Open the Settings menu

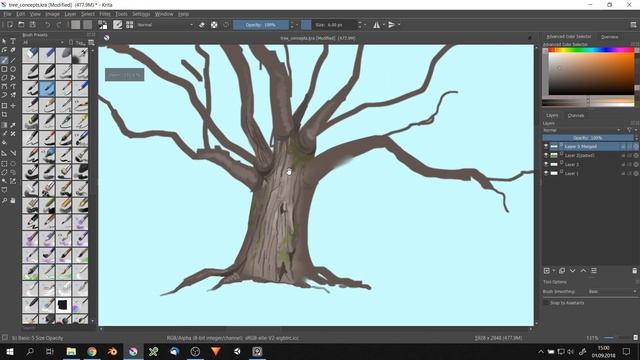[x=141, y=14]
